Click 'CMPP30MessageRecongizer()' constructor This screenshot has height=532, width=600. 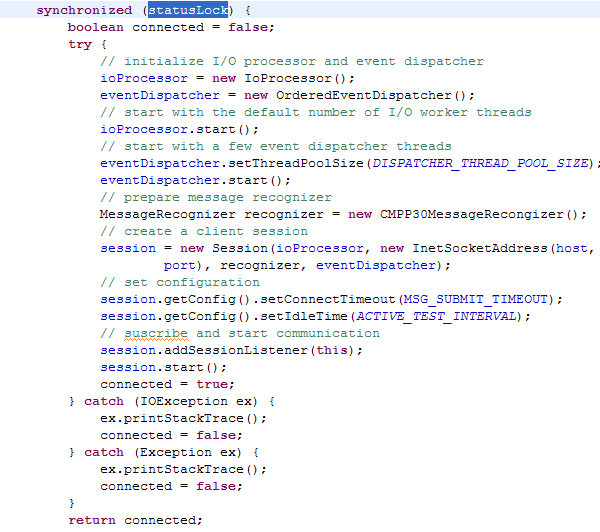(x=479, y=214)
